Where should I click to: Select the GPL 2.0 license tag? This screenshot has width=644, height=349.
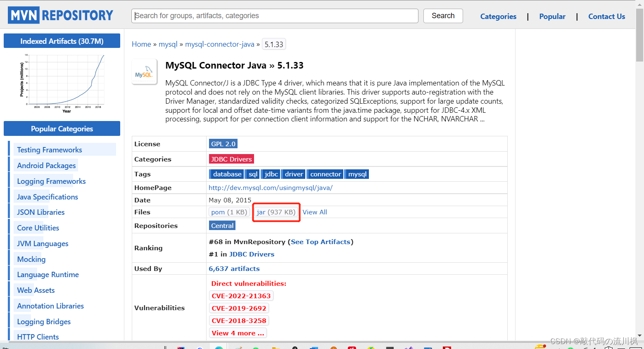pos(223,144)
